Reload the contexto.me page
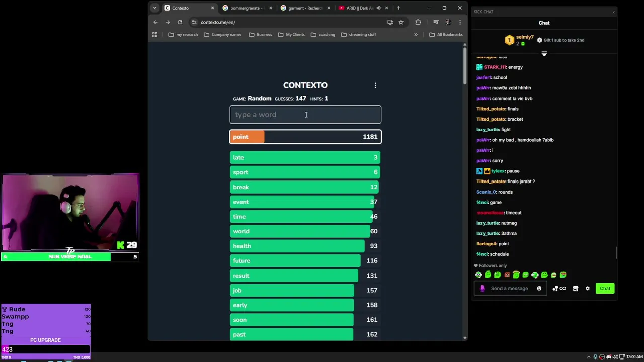This screenshot has height=362, width=644. (180, 22)
